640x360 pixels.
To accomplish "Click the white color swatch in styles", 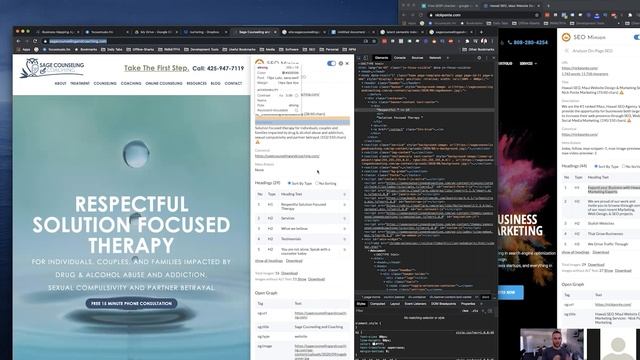I will [x=374, y=344].
